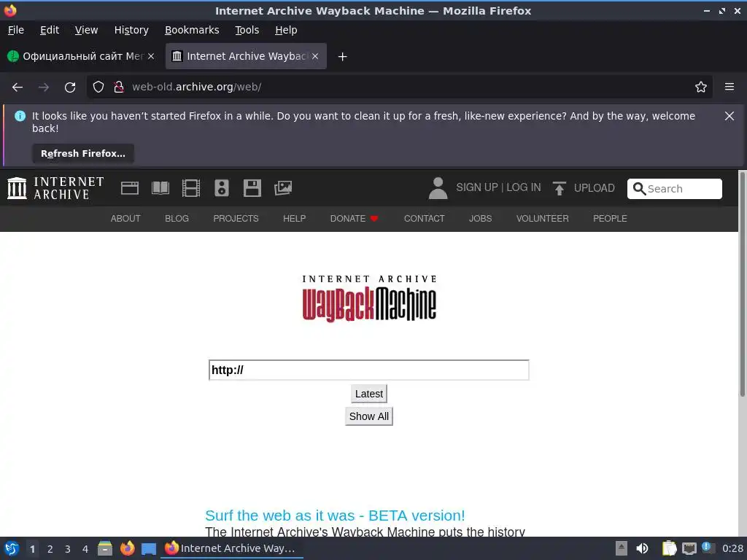Open tracking protection shield icon
This screenshot has width=747, height=560.
(98, 87)
